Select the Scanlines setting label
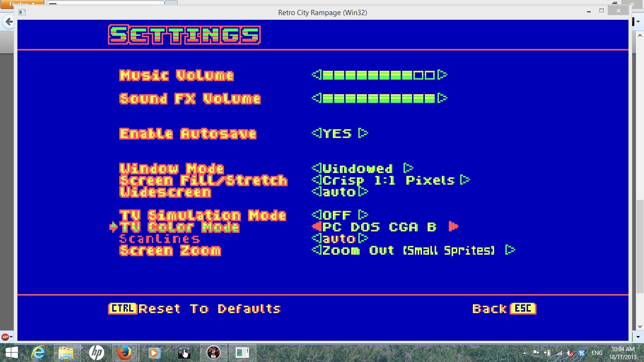Screen dimensions: 644x362 (160, 239)
